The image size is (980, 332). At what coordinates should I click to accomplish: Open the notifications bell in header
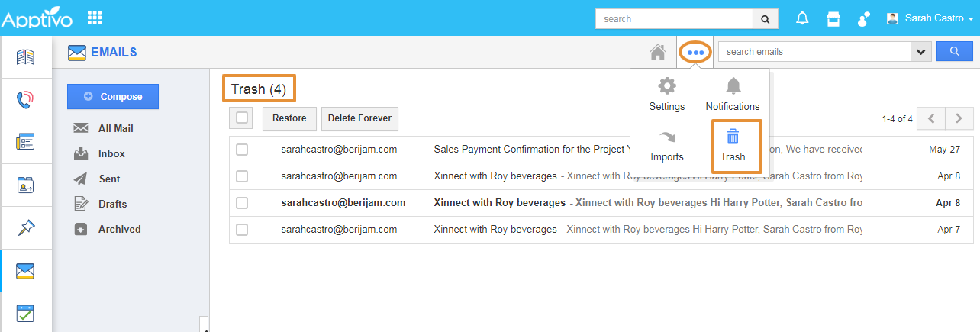click(802, 18)
